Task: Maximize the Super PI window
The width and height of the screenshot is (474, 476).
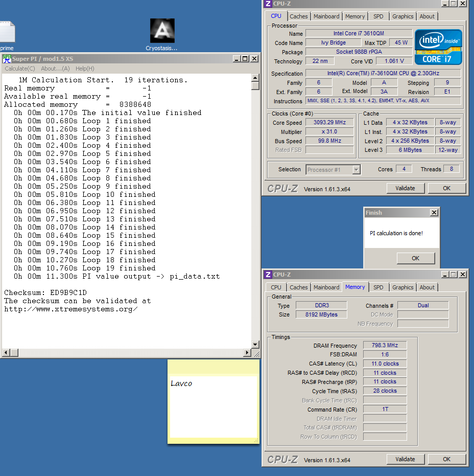Action: tap(245, 59)
